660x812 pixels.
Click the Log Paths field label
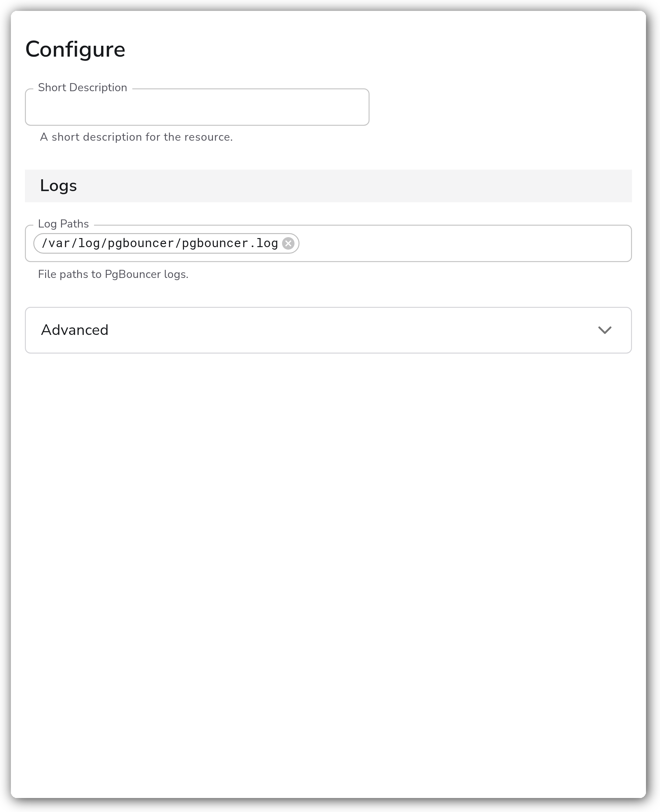(x=64, y=224)
